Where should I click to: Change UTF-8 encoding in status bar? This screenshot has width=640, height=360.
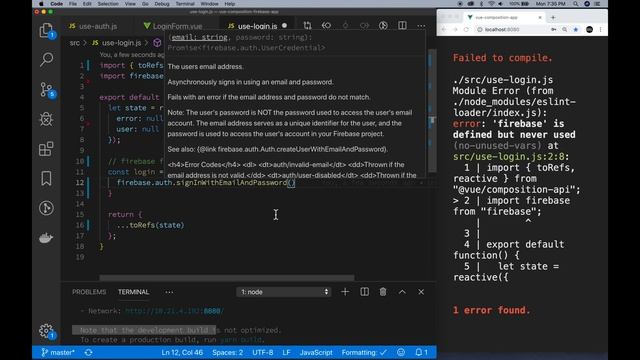(x=262, y=352)
